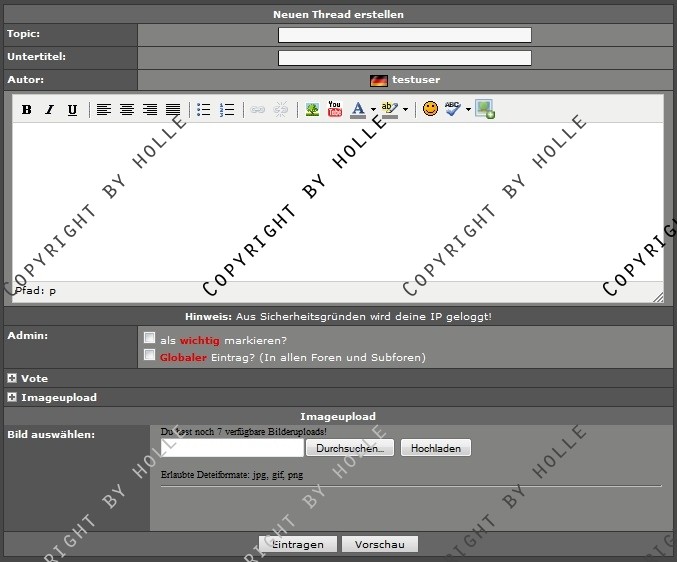Open the spellcheck options dropdown arrow
The image size is (677, 562).
[468, 110]
